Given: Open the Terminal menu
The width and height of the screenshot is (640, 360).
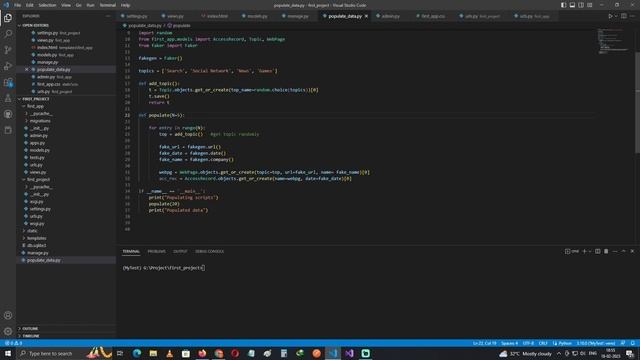Looking at the screenshot, I should [108, 5].
